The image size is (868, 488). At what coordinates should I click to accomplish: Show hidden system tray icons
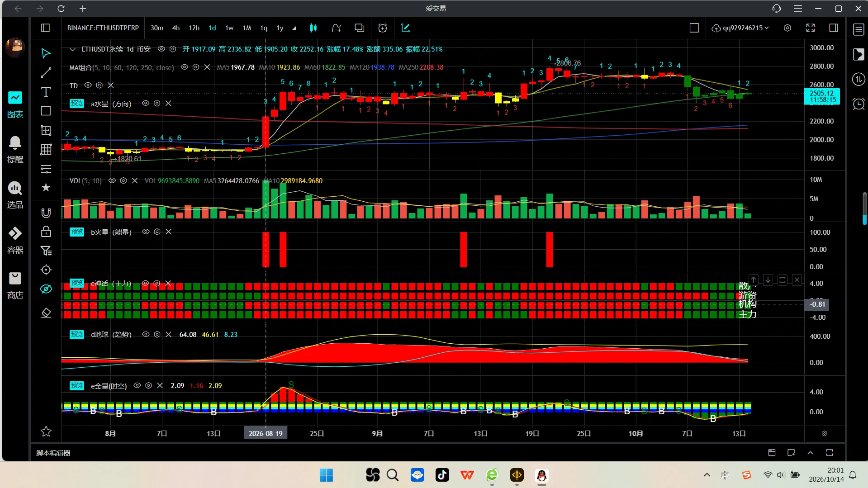pyautogui.click(x=707, y=475)
